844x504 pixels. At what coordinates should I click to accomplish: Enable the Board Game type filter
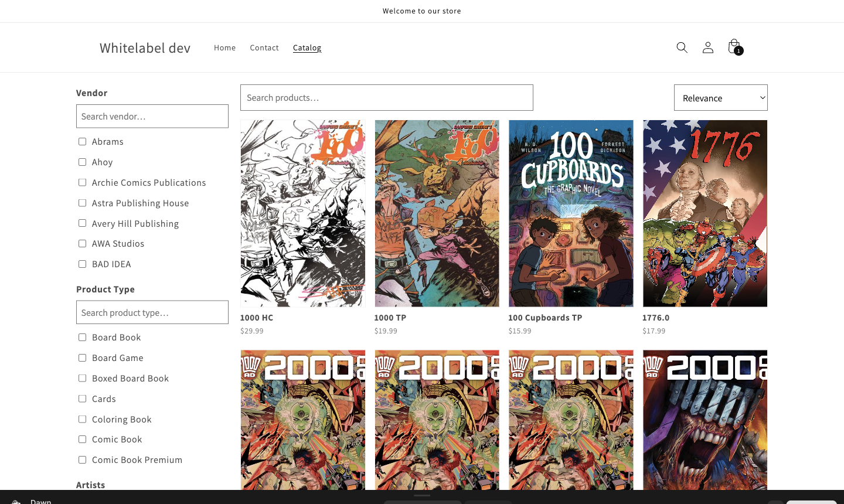83,358
